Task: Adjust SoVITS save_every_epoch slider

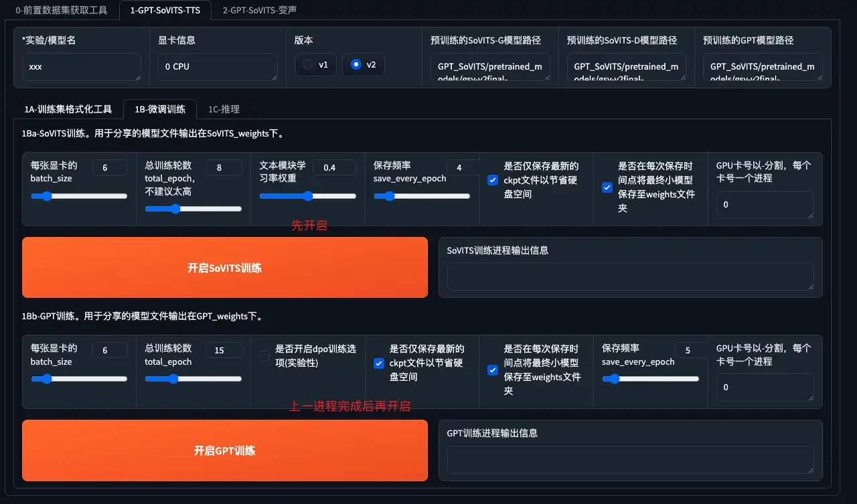Action: (422, 196)
